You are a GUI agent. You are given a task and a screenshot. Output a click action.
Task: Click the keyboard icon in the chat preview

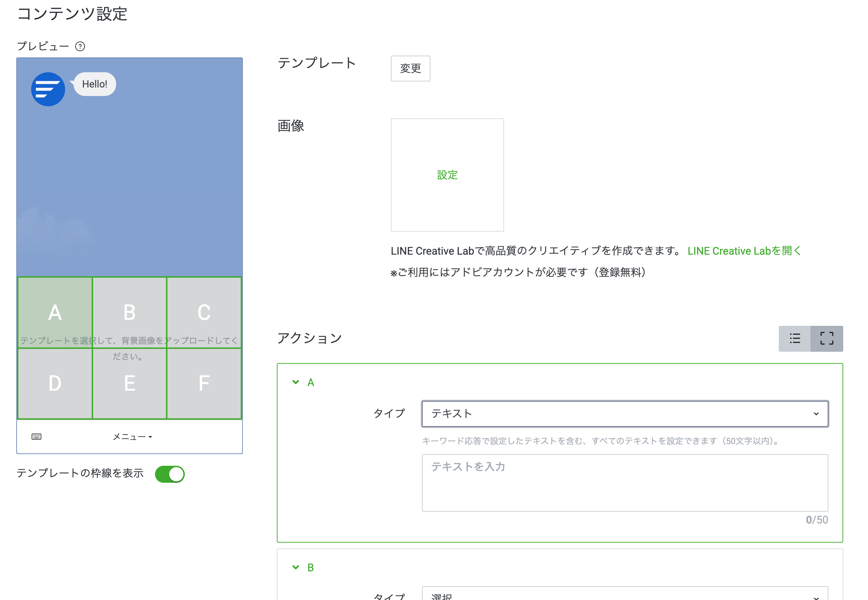click(x=36, y=436)
